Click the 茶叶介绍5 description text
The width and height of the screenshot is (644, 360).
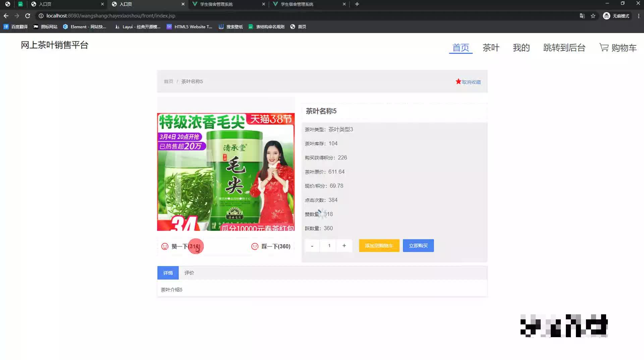point(171,289)
